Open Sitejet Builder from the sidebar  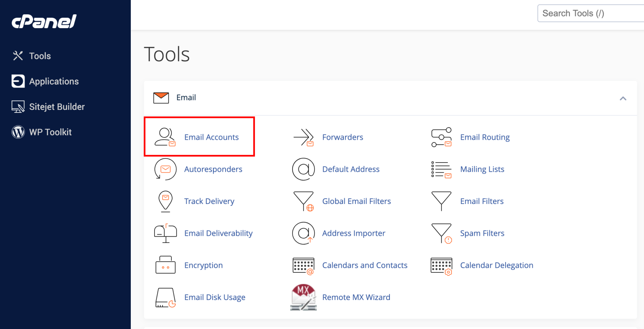57,107
